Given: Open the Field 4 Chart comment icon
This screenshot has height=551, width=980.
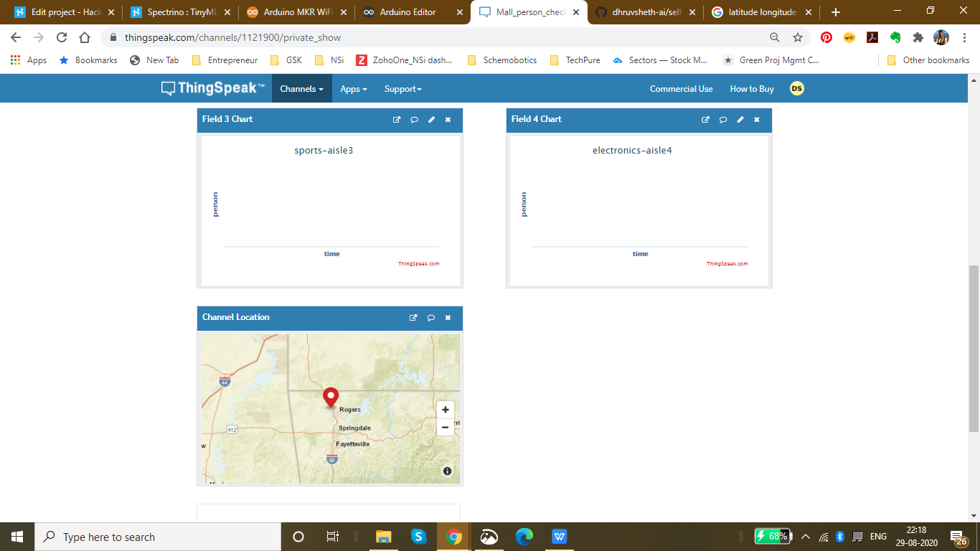Looking at the screenshot, I should click(x=722, y=120).
